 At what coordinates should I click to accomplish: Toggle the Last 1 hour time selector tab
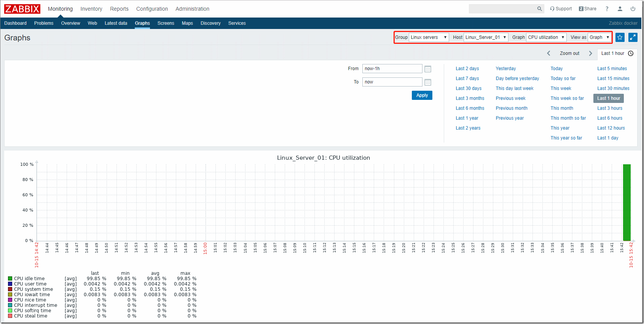click(617, 53)
